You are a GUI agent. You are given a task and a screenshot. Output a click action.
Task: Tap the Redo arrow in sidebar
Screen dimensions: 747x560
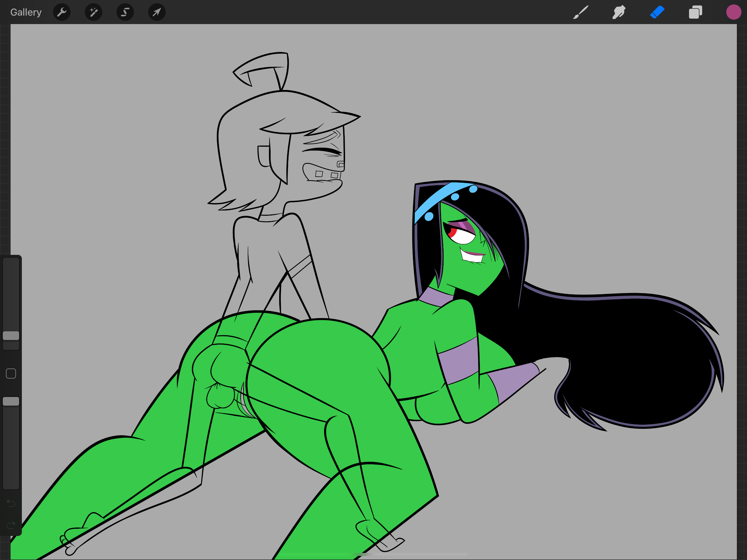pyautogui.click(x=11, y=525)
